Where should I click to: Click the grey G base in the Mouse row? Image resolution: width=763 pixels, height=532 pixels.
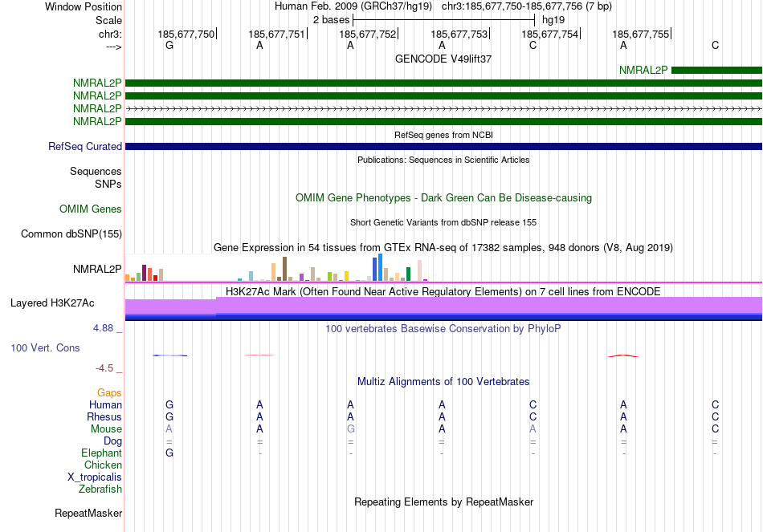(351, 429)
